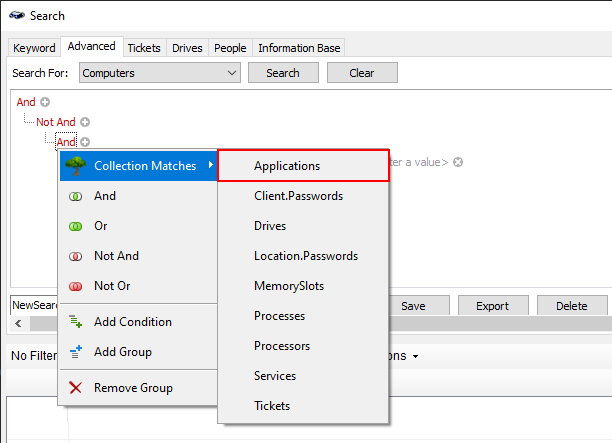The image size is (612, 443).
Task: Select Applications from the collection submenu
Action: click(287, 166)
